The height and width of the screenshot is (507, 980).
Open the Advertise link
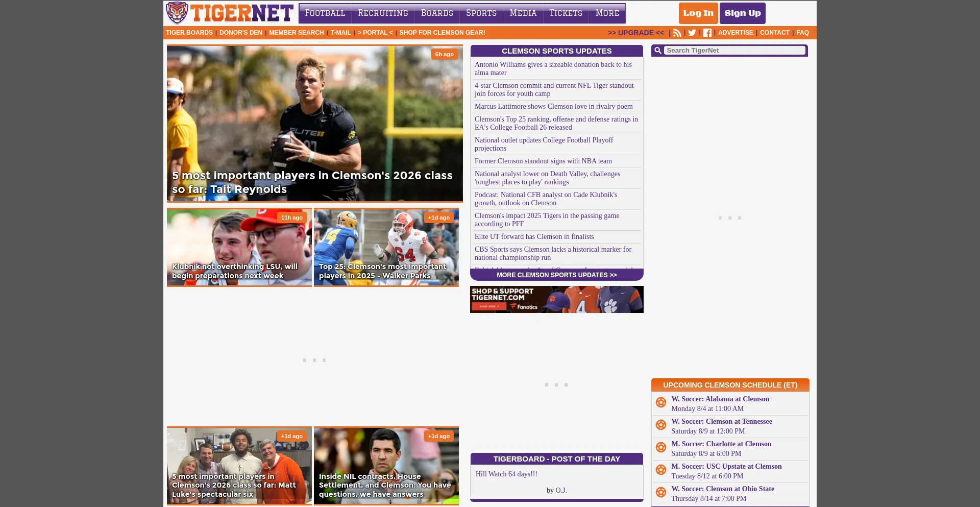click(x=736, y=33)
